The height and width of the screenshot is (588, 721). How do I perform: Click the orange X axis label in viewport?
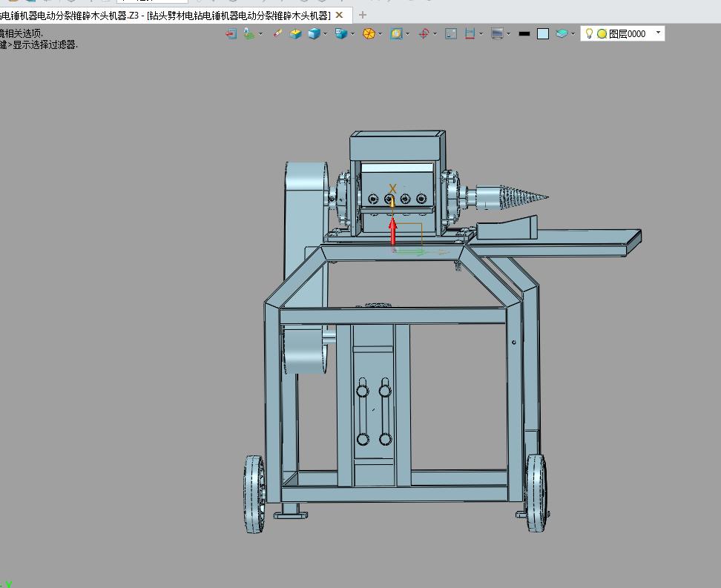(x=392, y=188)
